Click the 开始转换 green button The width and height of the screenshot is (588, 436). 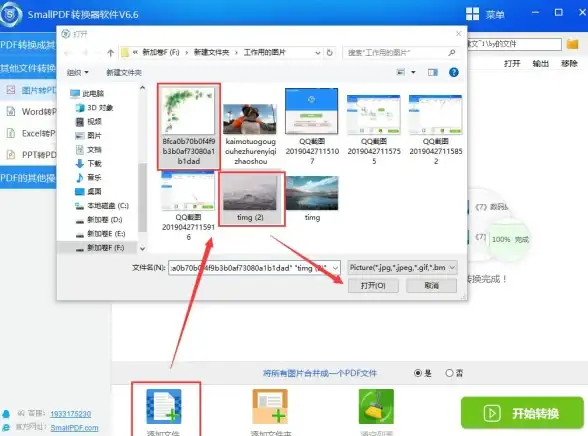(522, 413)
